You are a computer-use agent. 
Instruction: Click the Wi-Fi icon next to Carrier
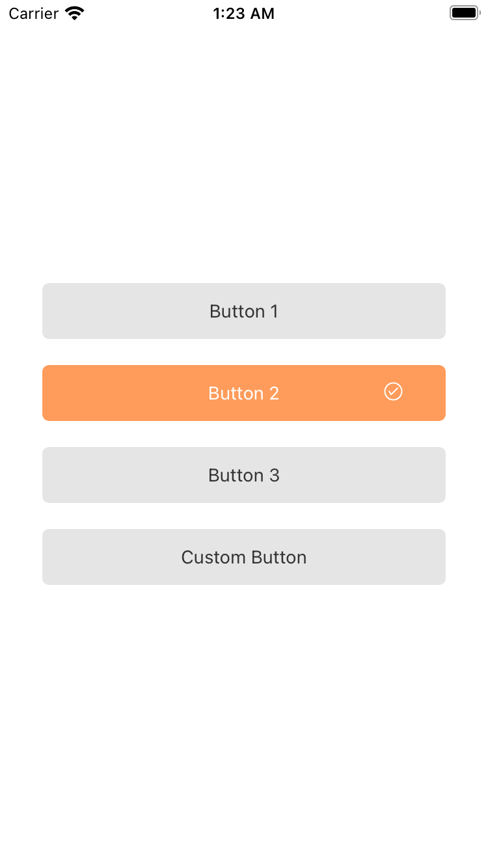pyautogui.click(x=74, y=12)
